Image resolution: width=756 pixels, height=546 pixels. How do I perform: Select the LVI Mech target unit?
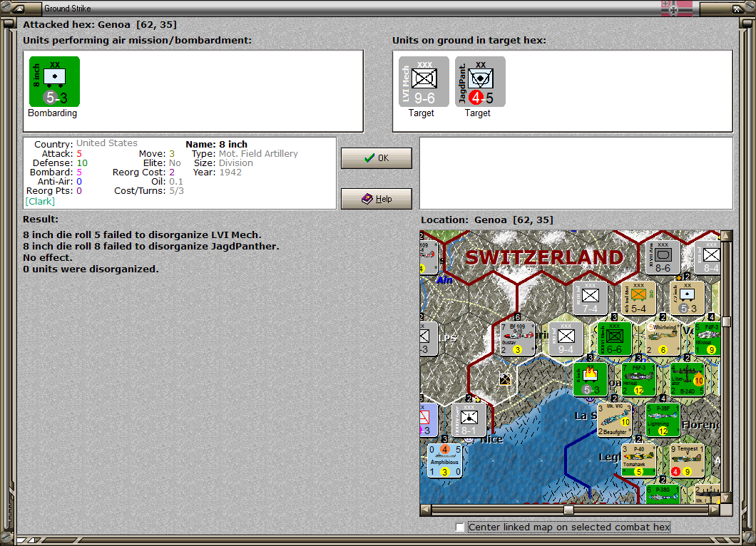pyautogui.click(x=424, y=81)
